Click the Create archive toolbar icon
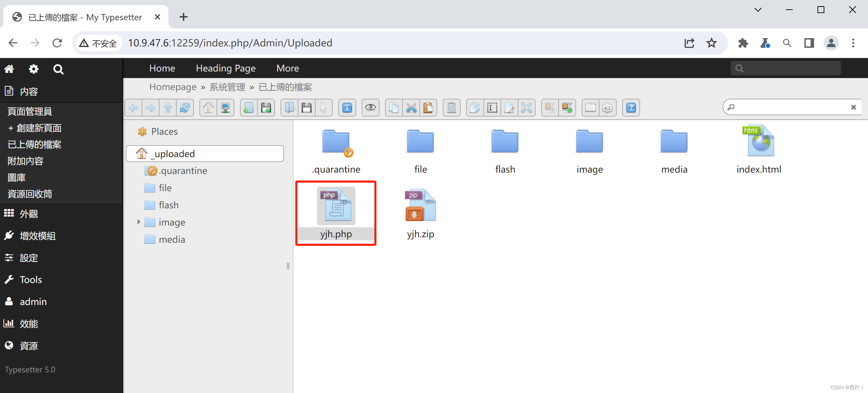The width and height of the screenshot is (868, 393). [567, 108]
